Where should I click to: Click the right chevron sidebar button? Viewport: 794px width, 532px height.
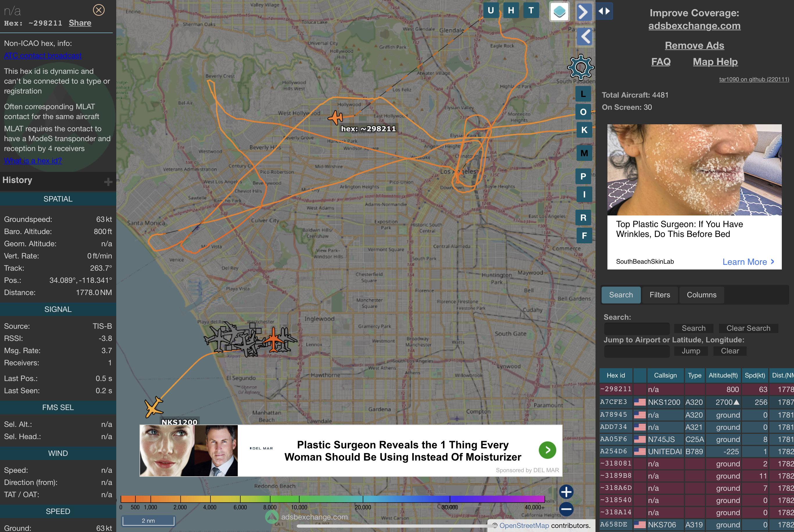pos(584,12)
